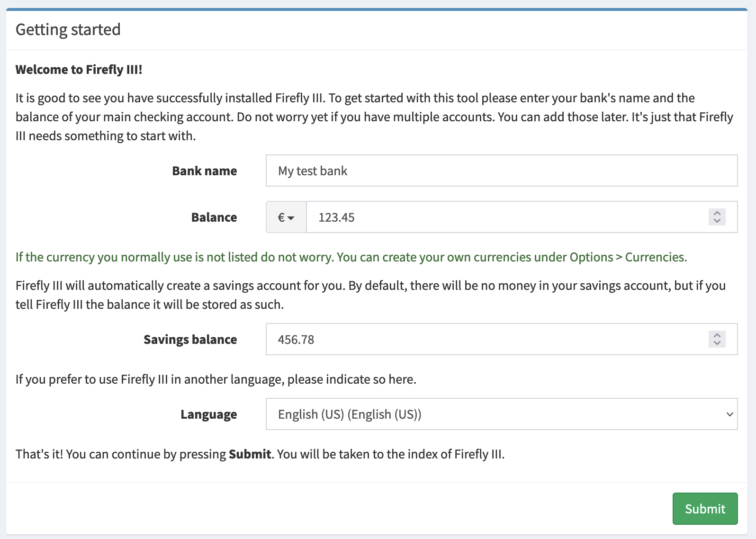Decrease Balance with the down stepper arrow
This screenshot has height=539, width=756.
click(x=717, y=221)
